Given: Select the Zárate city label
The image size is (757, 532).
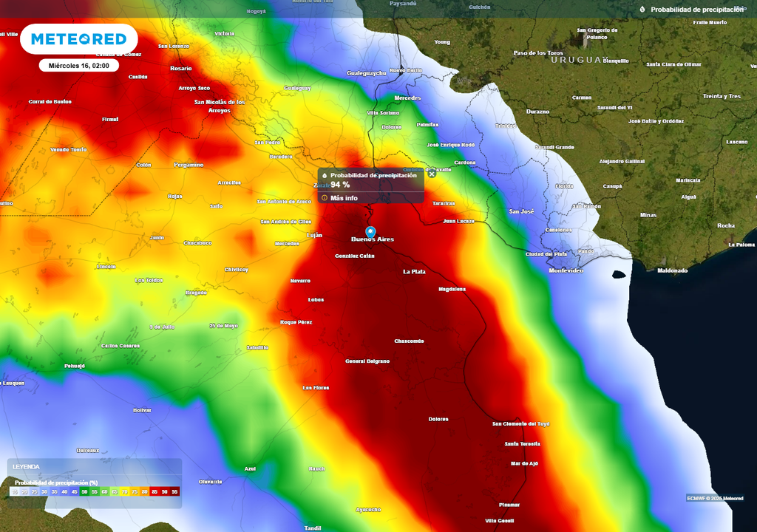Looking at the screenshot, I should (x=321, y=185).
